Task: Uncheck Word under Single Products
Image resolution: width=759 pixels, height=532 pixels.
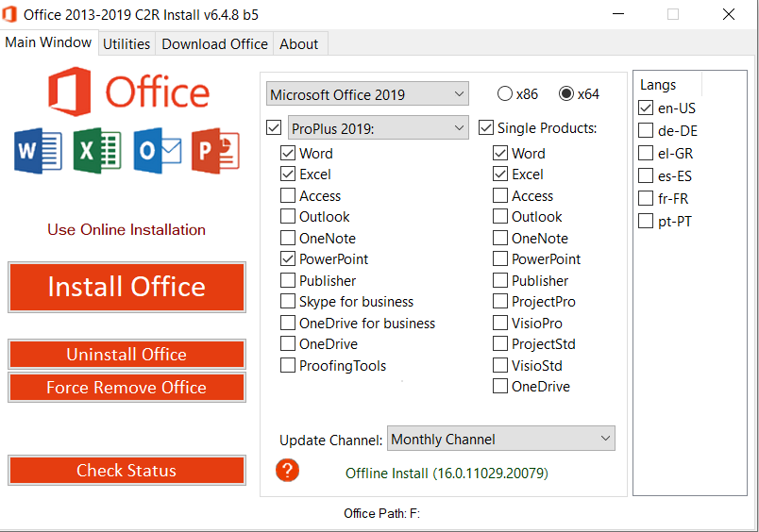Action: 500,154
